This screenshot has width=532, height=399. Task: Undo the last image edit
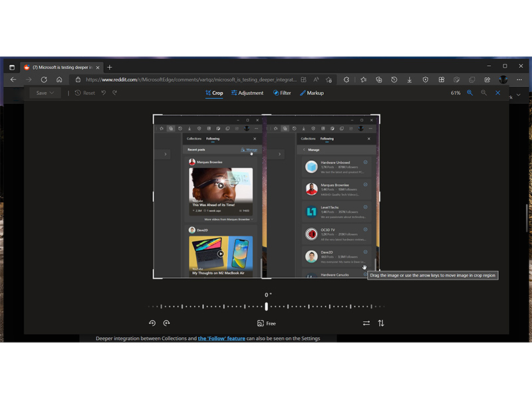click(104, 92)
